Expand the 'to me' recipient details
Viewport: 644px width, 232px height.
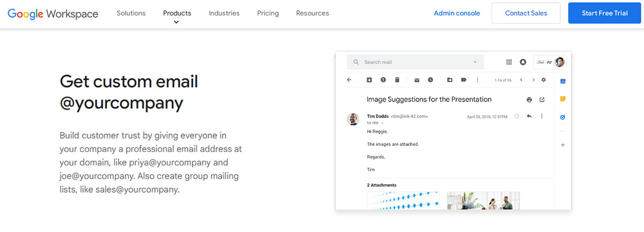point(382,123)
